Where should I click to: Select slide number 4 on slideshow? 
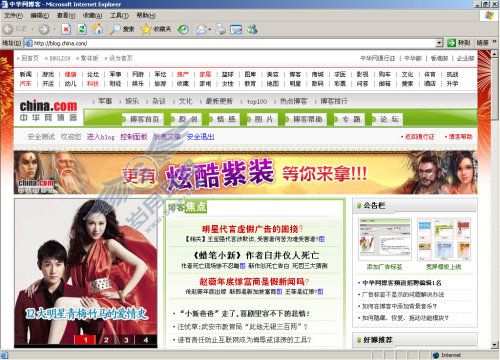146,340
